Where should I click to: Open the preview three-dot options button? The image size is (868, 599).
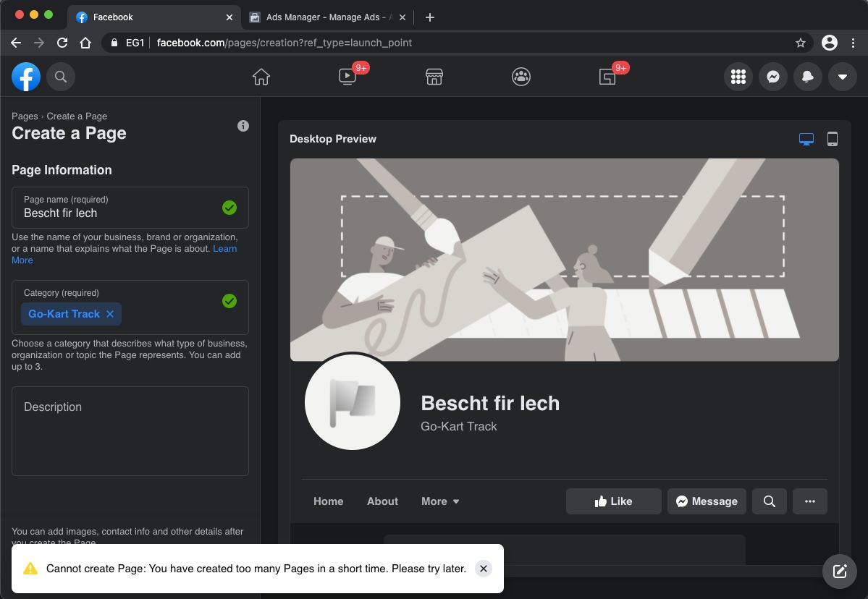[810, 501]
